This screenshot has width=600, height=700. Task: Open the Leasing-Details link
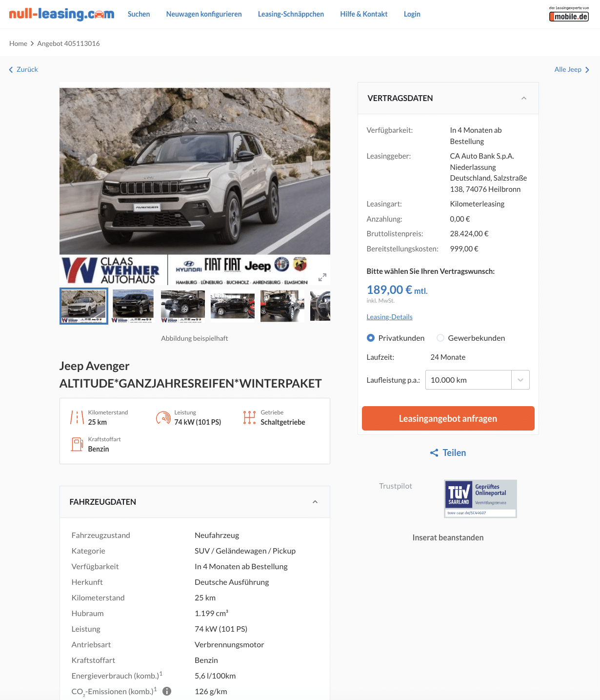click(390, 317)
